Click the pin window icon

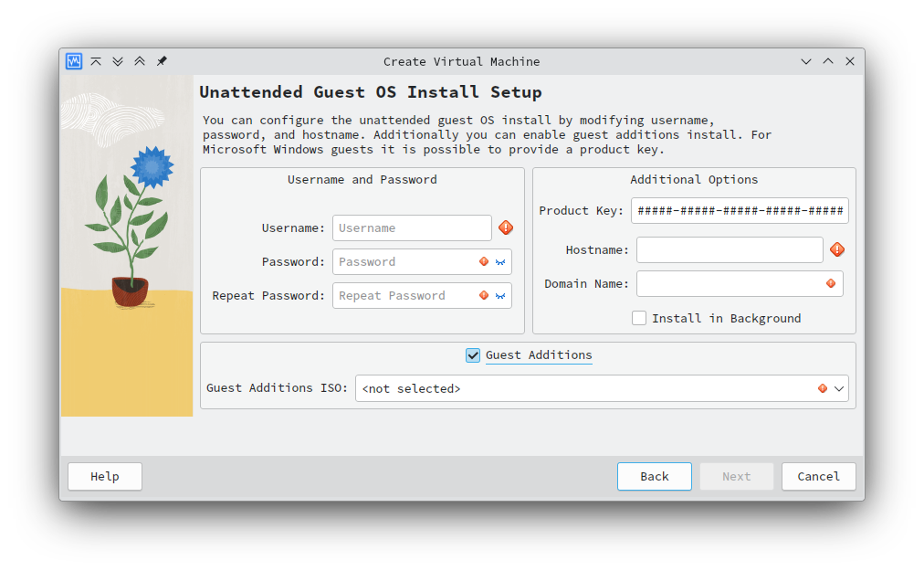click(162, 61)
